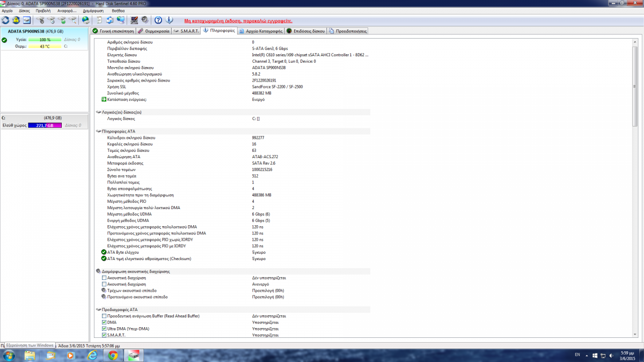Click the green arrow icon beside Κατάσταση ενέργειας
Screen dimensions: 644x362
[104, 99]
